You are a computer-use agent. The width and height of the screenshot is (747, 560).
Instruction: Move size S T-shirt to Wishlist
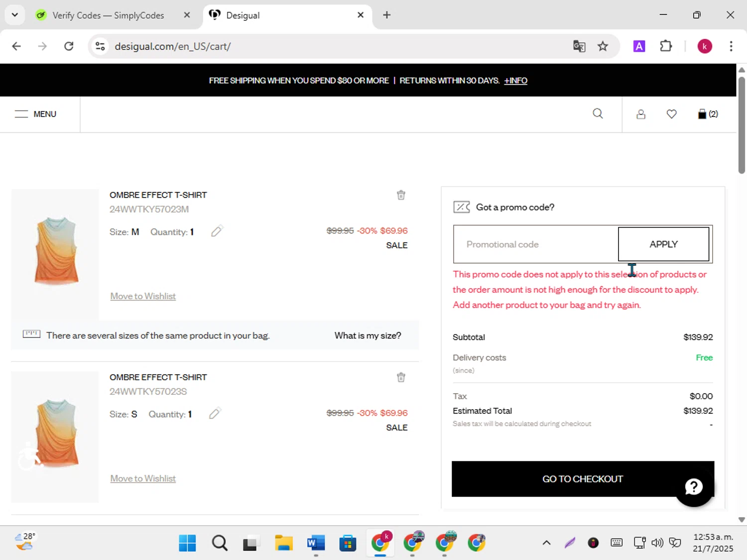(143, 478)
